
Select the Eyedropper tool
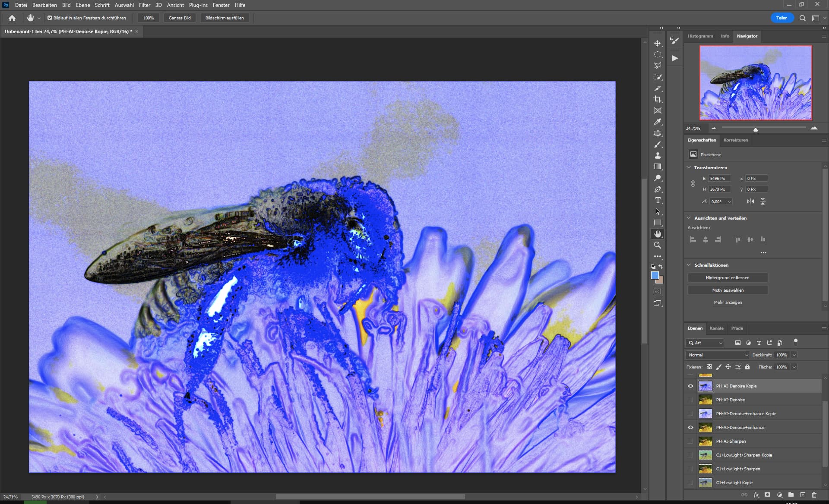click(657, 122)
